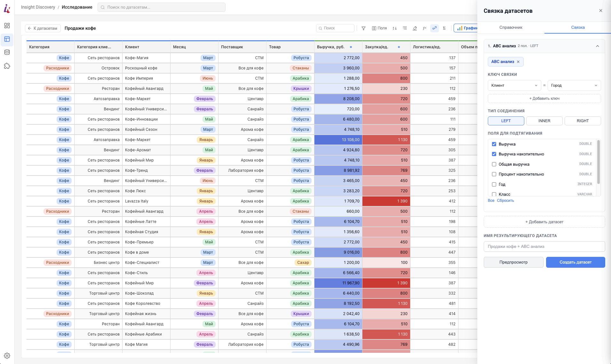Open the plugins puzzle icon in the sidebar
This screenshot has width=611, height=364.
(7, 66)
